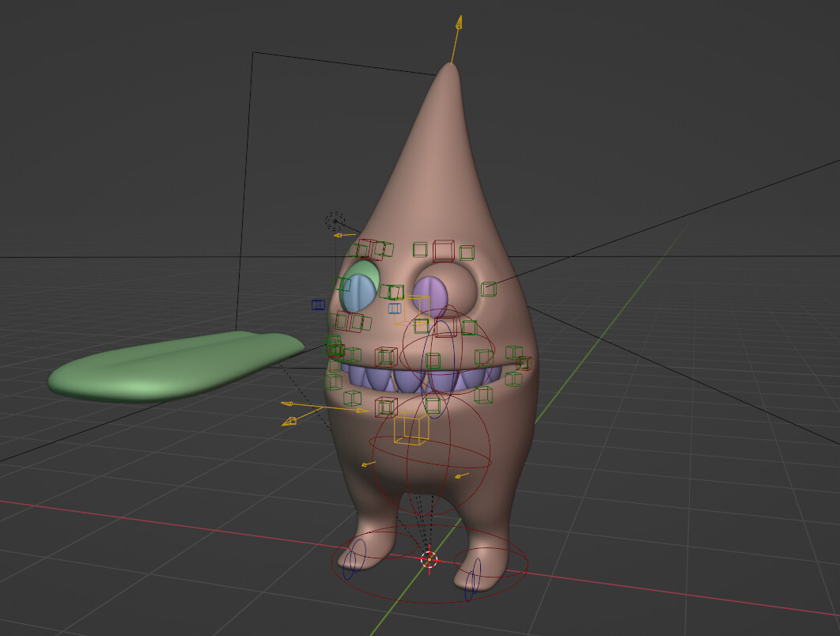Select the light blue cube between the eyes
840x636 pixels.
[x=395, y=308]
